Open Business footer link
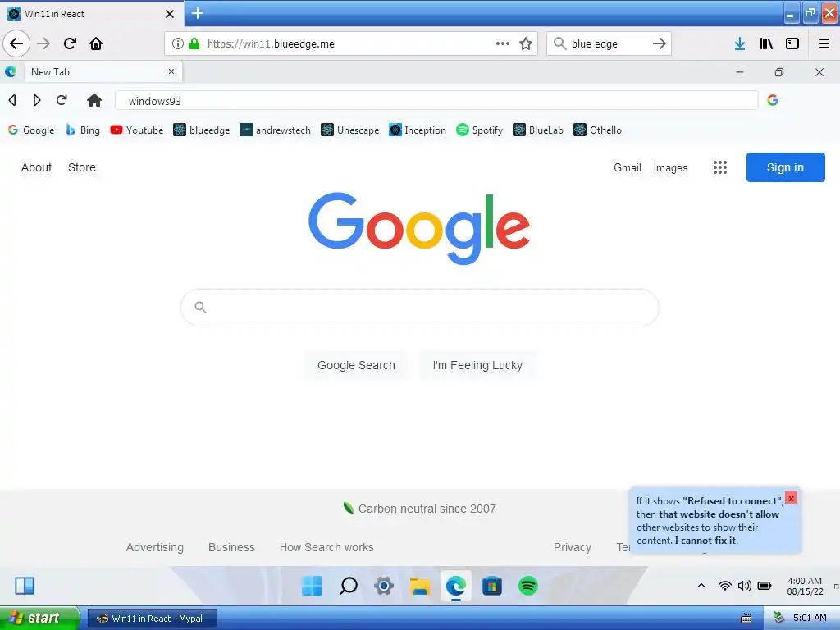The width and height of the screenshot is (840, 630). tap(231, 547)
